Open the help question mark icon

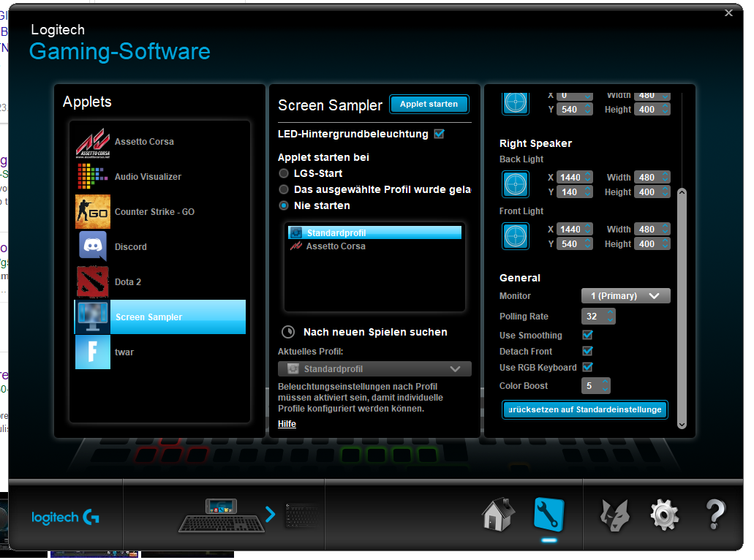pos(715,515)
